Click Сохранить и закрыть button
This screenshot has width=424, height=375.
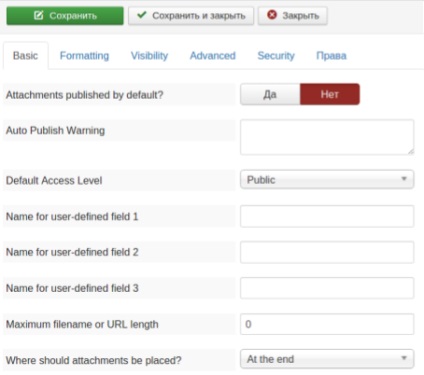click(x=191, y=16)
